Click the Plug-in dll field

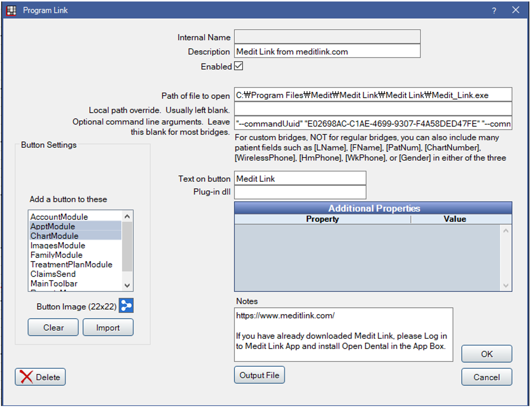tap(300, 193)
